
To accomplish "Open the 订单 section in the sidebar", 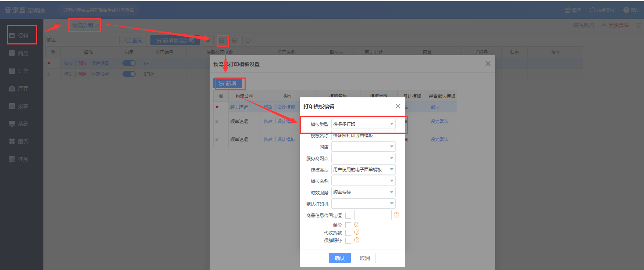I will 19,71.
